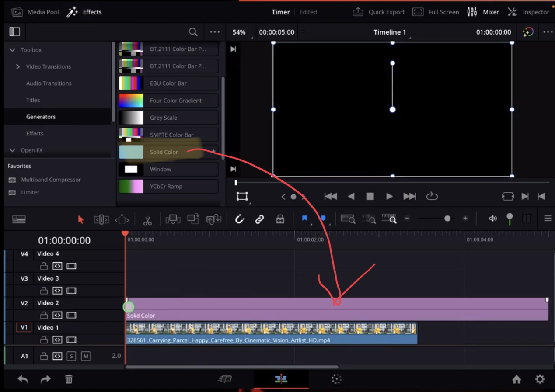Collapse the Toolbox section

(x=12, y=49)
